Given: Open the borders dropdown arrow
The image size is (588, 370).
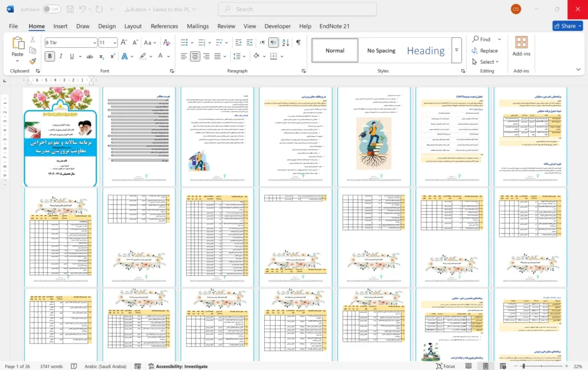Looking at the screenshot, I should point(281,56).
